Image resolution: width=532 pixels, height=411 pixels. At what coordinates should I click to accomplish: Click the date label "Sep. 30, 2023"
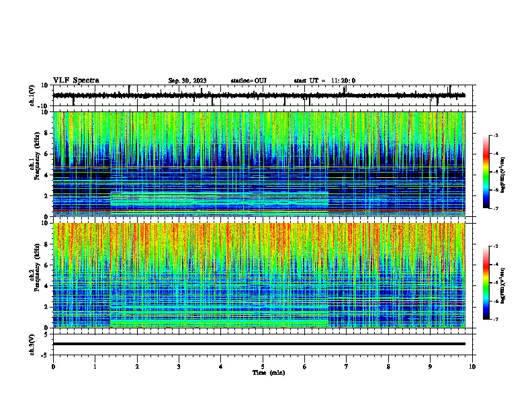click(x=187, y=81)
